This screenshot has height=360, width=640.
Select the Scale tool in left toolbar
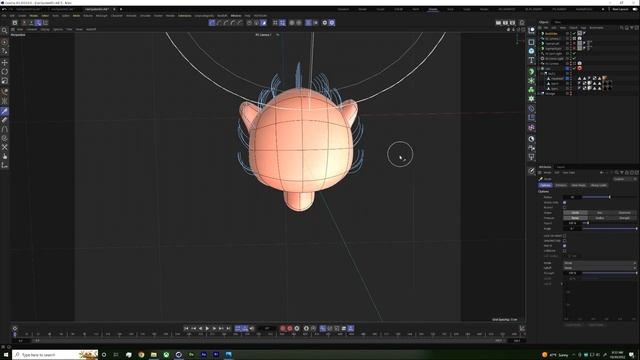point(4,81)
